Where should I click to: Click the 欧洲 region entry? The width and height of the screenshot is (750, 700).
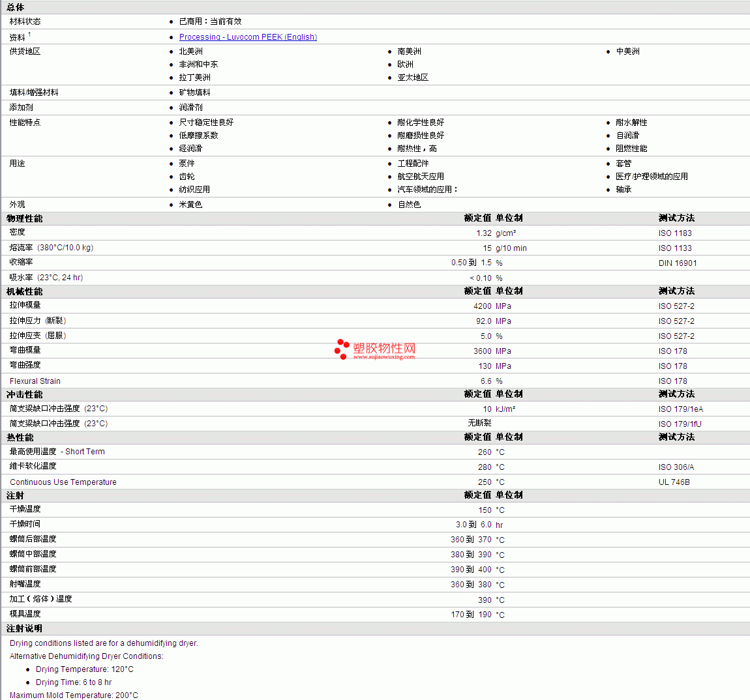click(x=405, y=64)
